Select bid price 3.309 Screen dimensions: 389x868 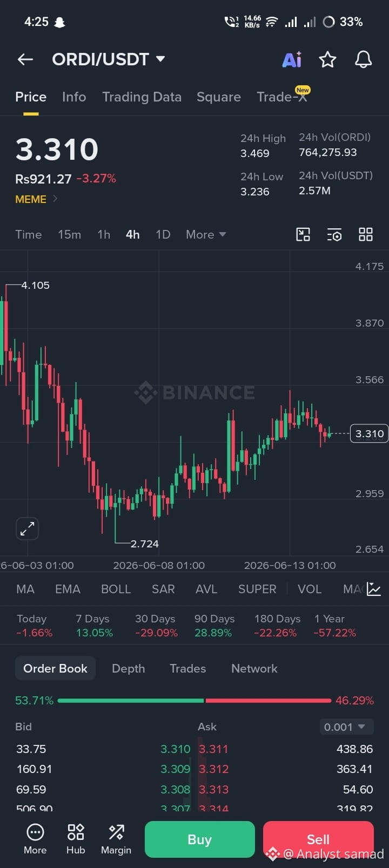point(176,769)
